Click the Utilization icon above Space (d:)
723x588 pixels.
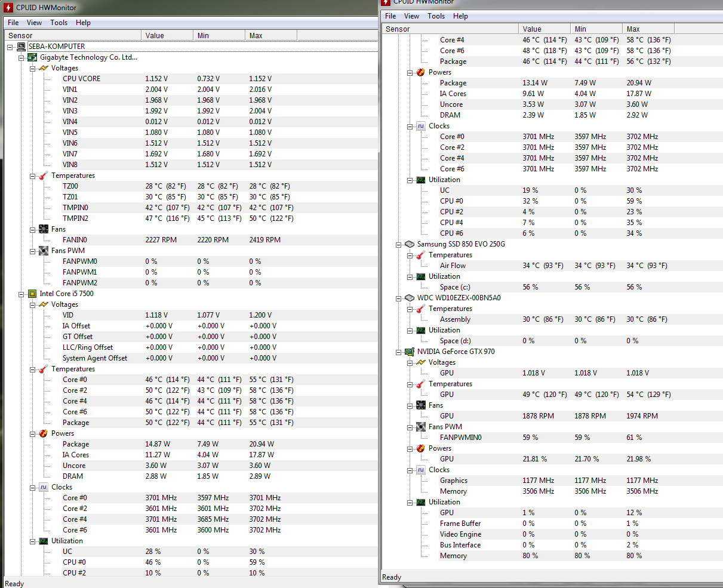pos(421,330)
